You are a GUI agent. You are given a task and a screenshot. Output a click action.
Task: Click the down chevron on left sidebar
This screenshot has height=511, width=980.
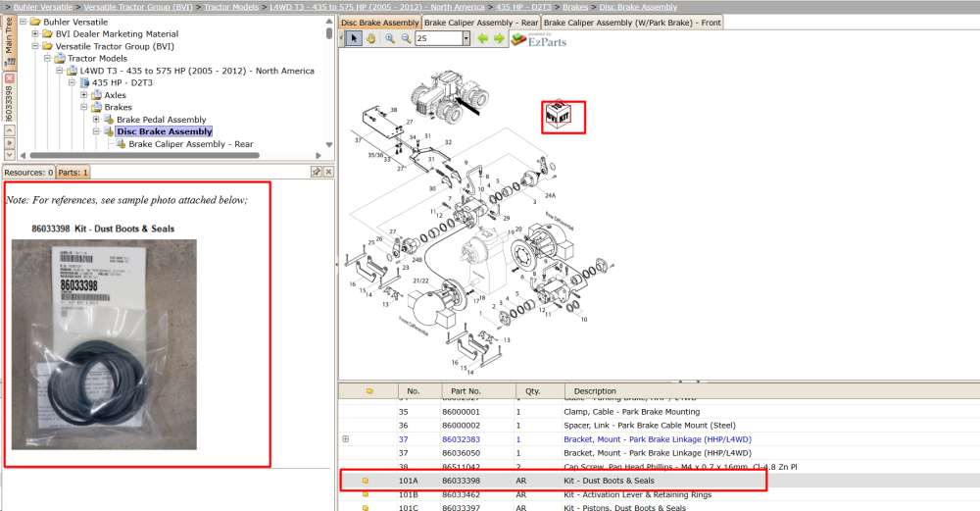[9, 154]
